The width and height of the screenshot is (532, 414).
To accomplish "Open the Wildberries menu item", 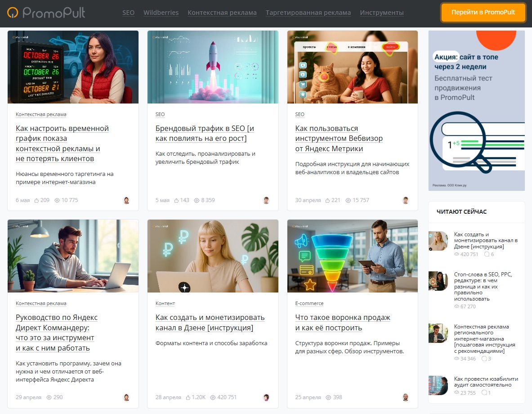I will [x=161, y=13].
